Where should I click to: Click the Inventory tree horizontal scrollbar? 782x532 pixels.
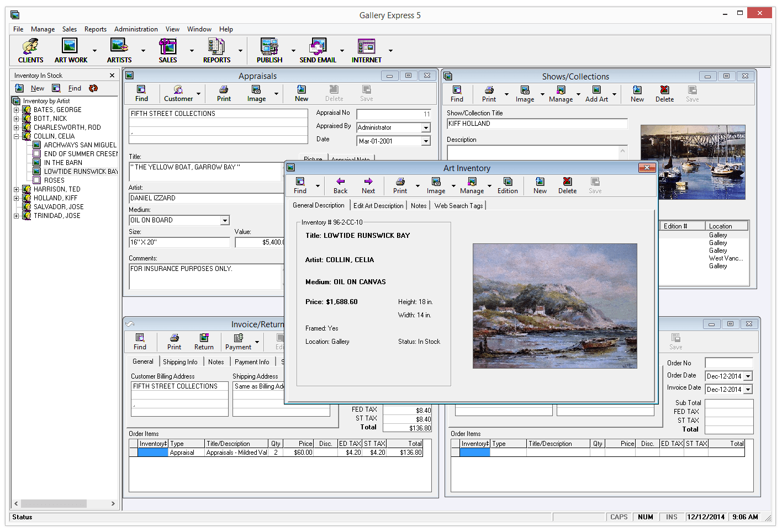click(x=54, y=503)
